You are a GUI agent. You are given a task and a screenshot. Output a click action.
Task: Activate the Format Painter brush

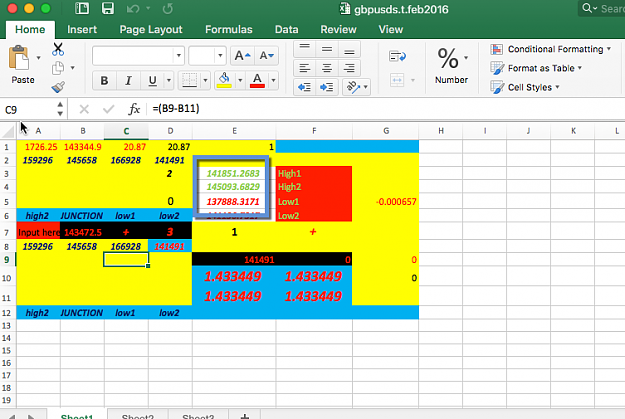tap(58, 87)
